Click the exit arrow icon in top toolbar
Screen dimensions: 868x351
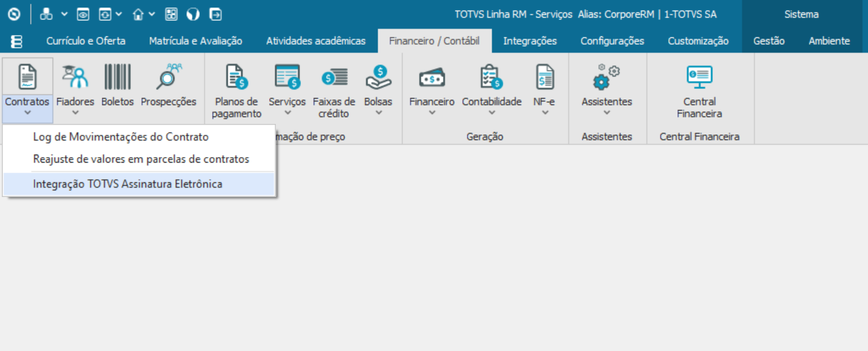[x=215, y=13]
